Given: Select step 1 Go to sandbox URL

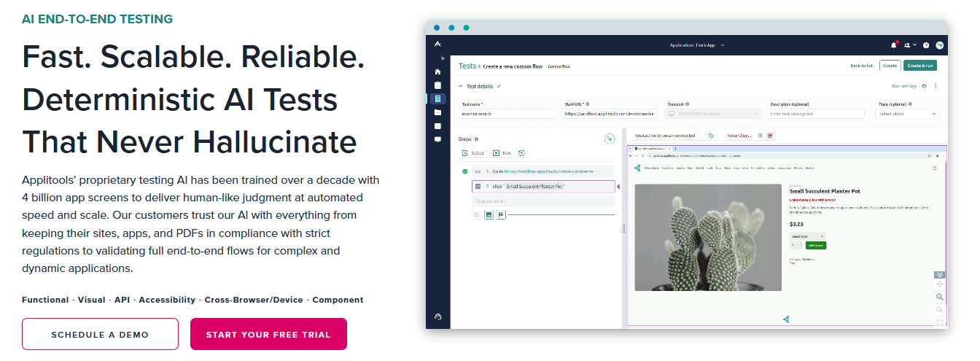Looking at the screenshot, I should click(x=542, y=171).
